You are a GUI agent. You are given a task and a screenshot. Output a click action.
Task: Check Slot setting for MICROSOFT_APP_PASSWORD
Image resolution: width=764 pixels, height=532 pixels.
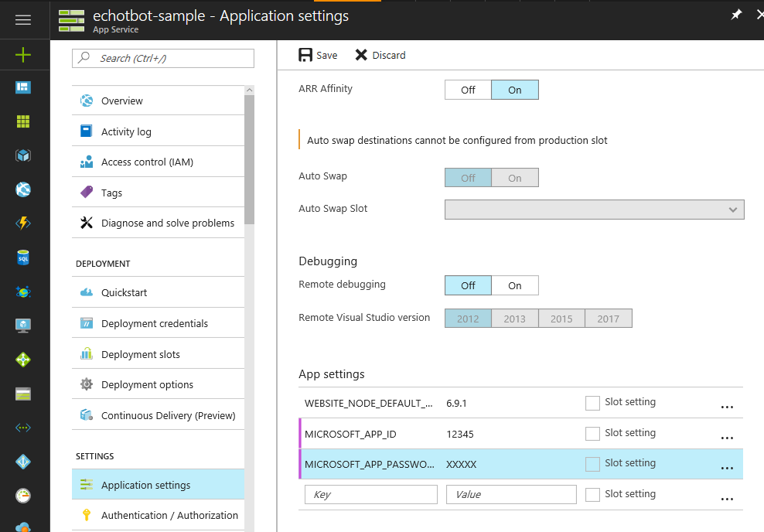[592, 464]
